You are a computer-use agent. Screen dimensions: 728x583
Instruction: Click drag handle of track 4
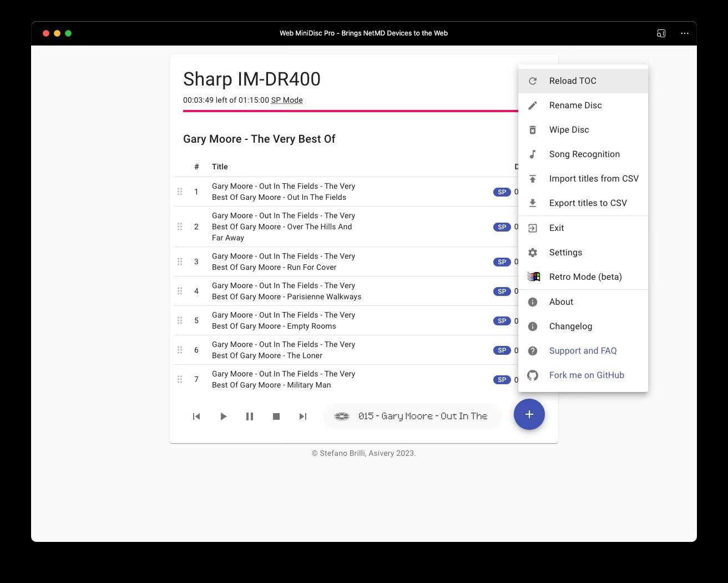pos(180,291)
